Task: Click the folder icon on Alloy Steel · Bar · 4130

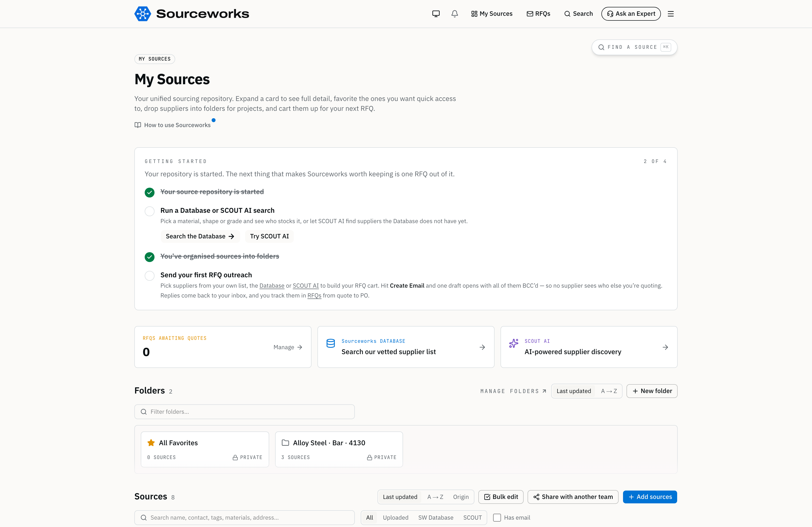Action: pos(285,443)
